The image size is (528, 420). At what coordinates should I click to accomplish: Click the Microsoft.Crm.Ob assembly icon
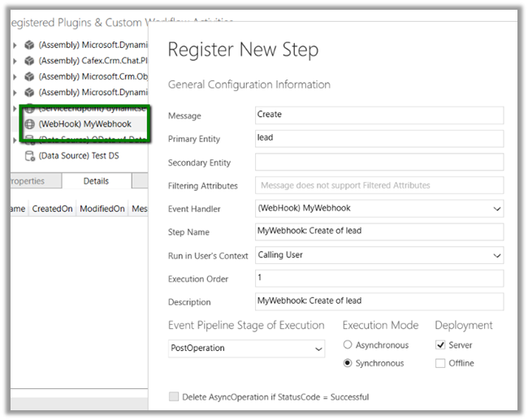tap(29, 76)
